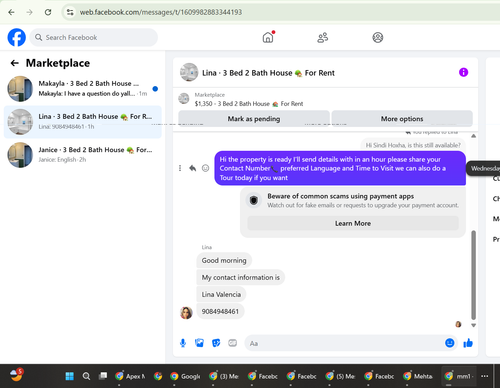Click the browser back arrow
Image resolution: width=500 pixels, height=388 pixels.
(x=11, y=12)
